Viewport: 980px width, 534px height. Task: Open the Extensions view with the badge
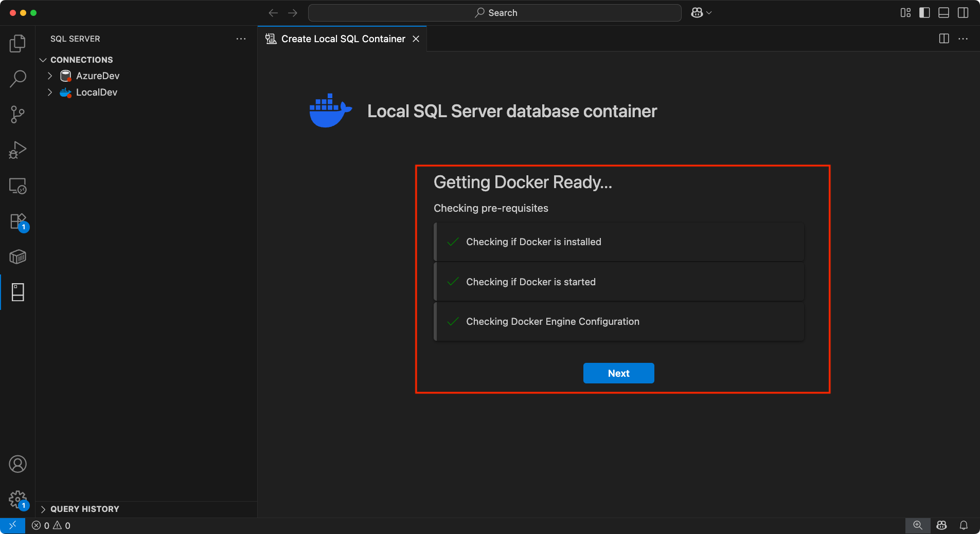tap(17, 221)
